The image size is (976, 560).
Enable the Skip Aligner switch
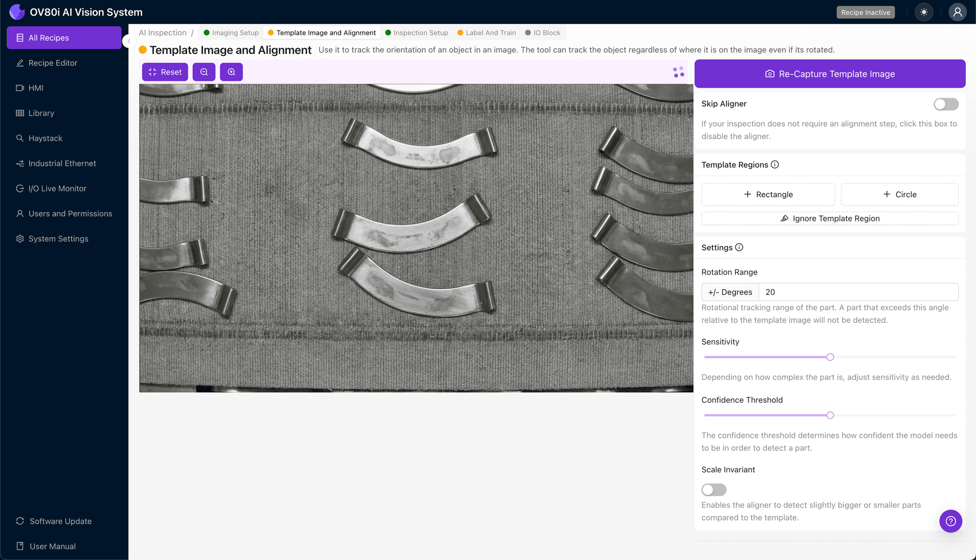[x=945, y=104]
